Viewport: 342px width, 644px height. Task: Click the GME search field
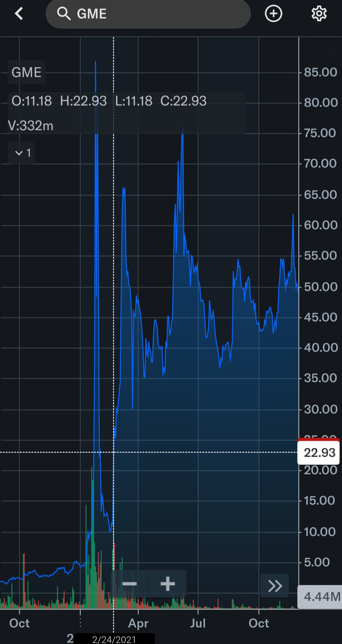coord(148,14)
